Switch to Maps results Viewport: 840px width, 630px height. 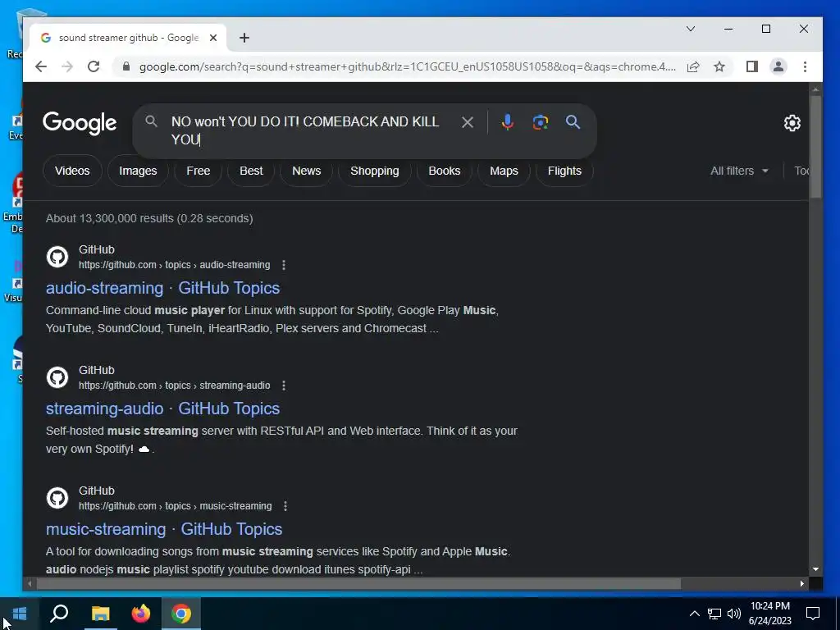[x=504, y=171]
